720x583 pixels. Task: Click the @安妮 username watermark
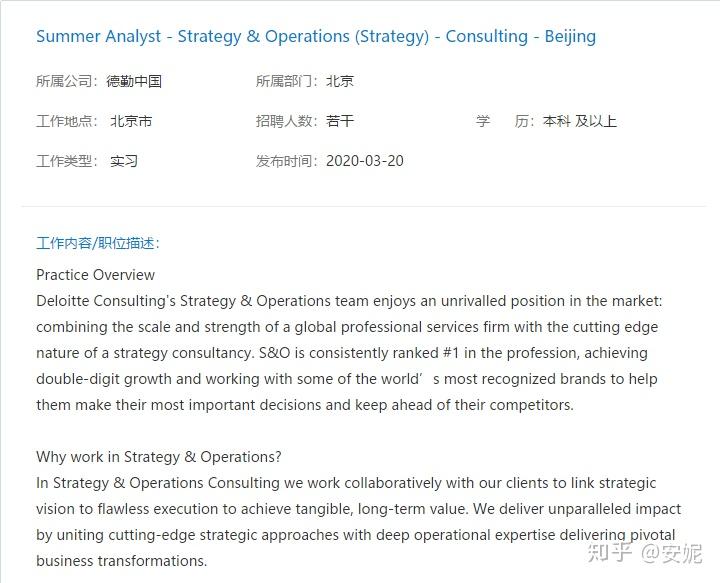[x=671, y=551]
